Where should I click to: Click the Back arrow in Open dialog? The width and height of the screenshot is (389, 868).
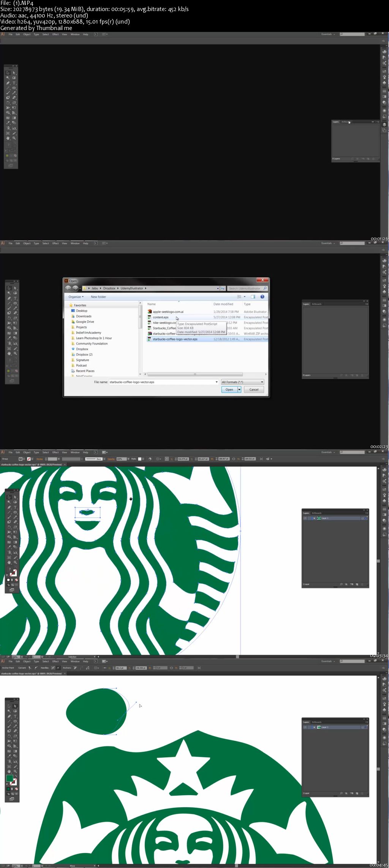(68, 288)
